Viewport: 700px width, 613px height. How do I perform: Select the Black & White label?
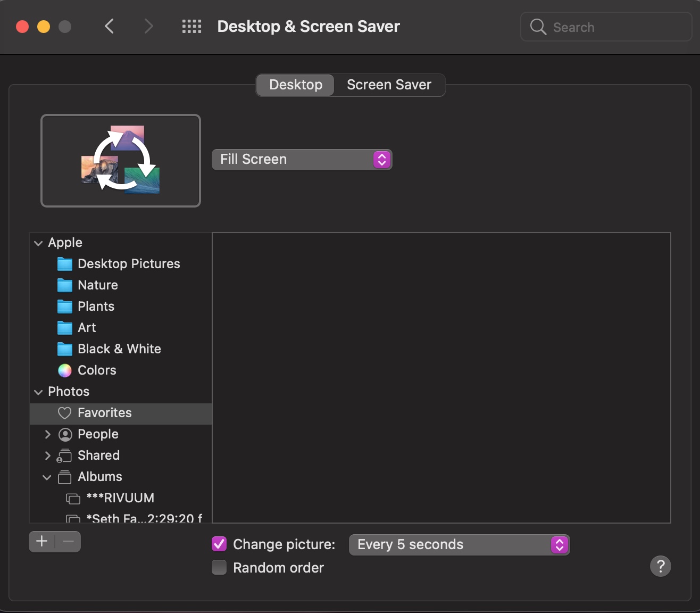coord(119,349)
